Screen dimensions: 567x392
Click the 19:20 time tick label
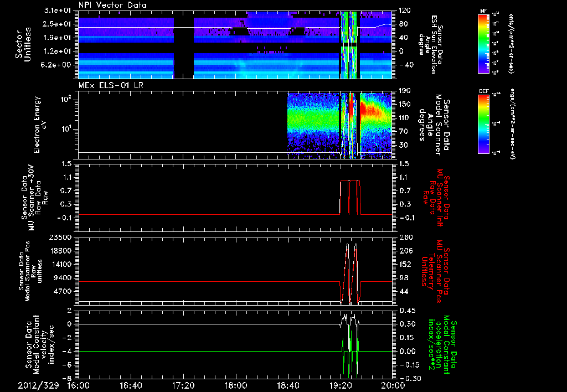pyautogui.click(x=341, y=385)
